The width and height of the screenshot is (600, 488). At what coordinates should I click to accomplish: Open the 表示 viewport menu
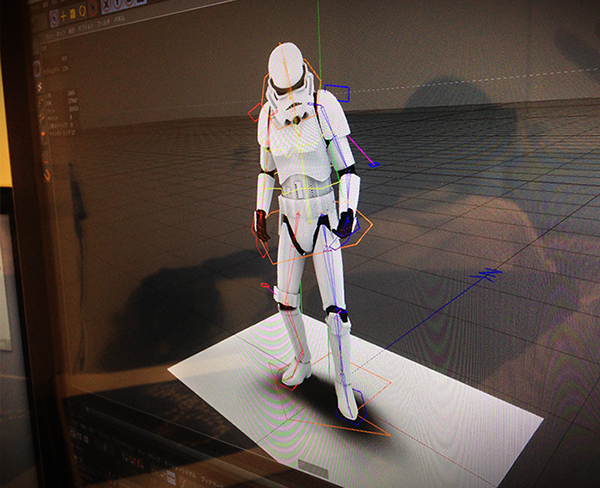pos(72,31)
